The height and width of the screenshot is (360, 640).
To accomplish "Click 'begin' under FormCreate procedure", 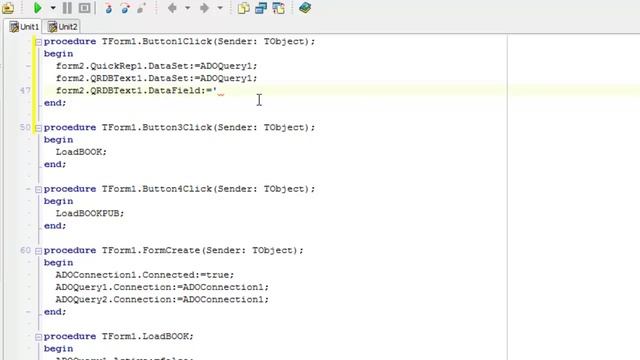I will (x=59, y=263).
